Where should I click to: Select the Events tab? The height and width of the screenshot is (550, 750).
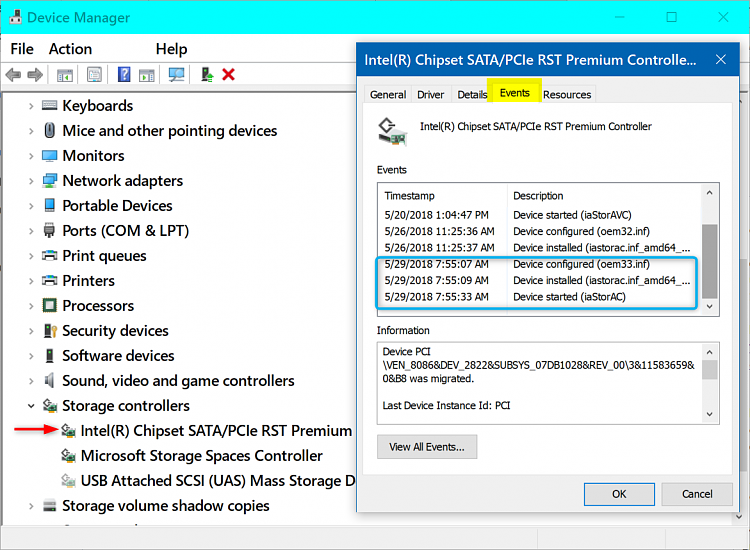(515, 92)
